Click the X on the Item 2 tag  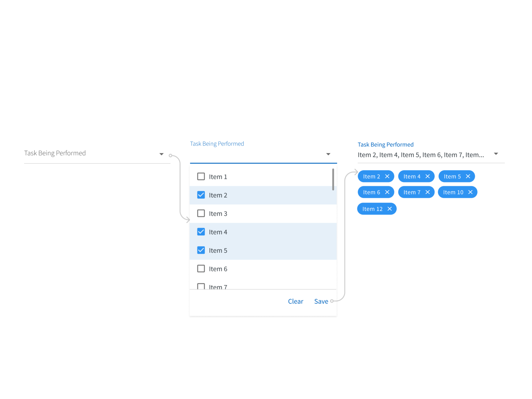pos(387,176)
